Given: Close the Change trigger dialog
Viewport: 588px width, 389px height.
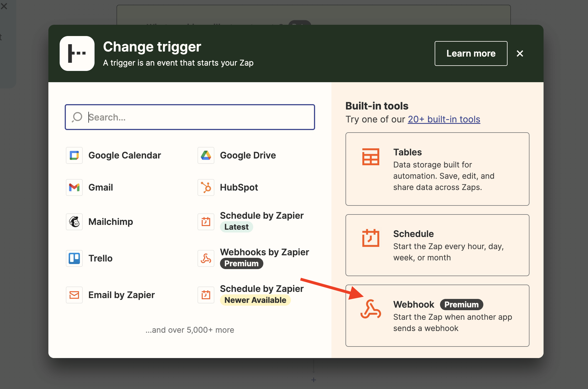Looking at the screenshot, I should point(520,53).
